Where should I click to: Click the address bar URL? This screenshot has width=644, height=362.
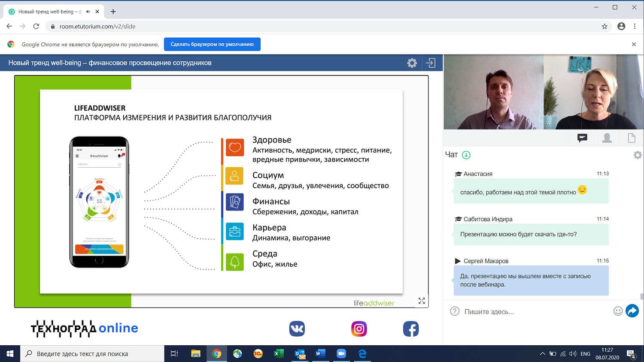pos(97,27)
